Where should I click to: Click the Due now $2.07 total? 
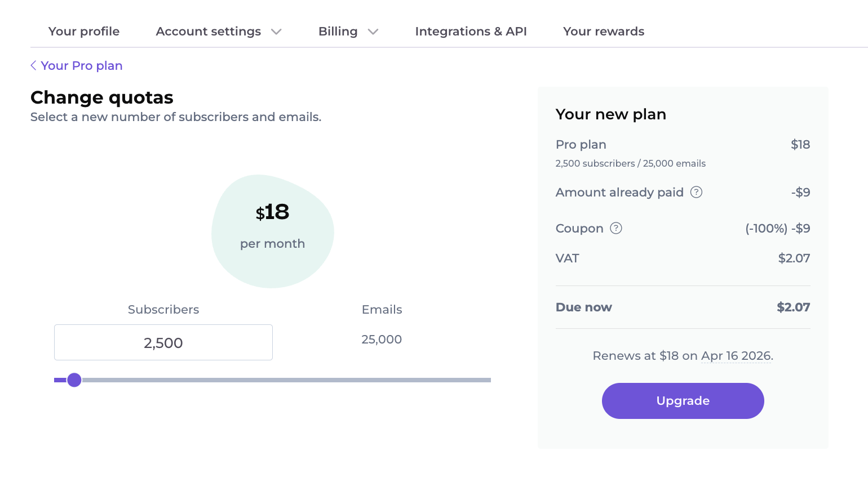793,307
